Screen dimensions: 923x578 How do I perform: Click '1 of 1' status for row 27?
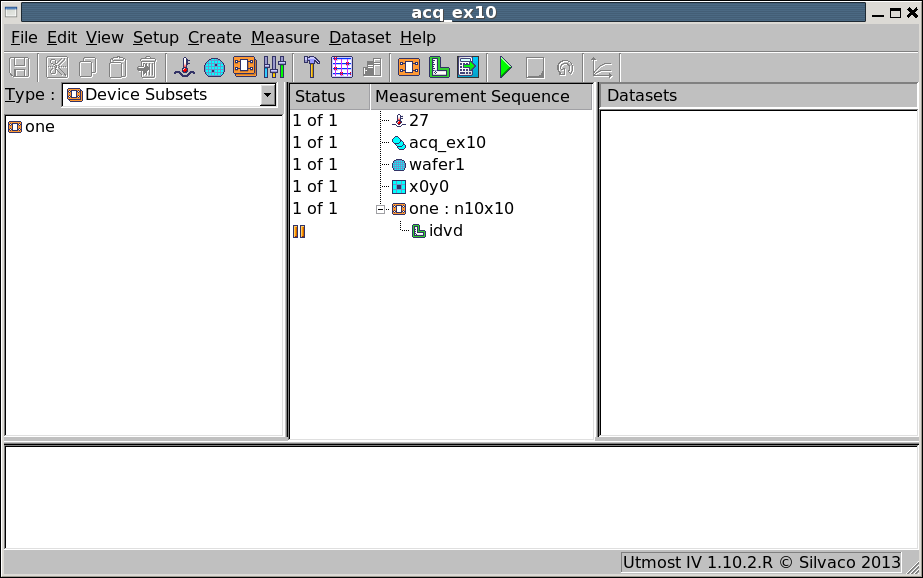pos(315,121)
